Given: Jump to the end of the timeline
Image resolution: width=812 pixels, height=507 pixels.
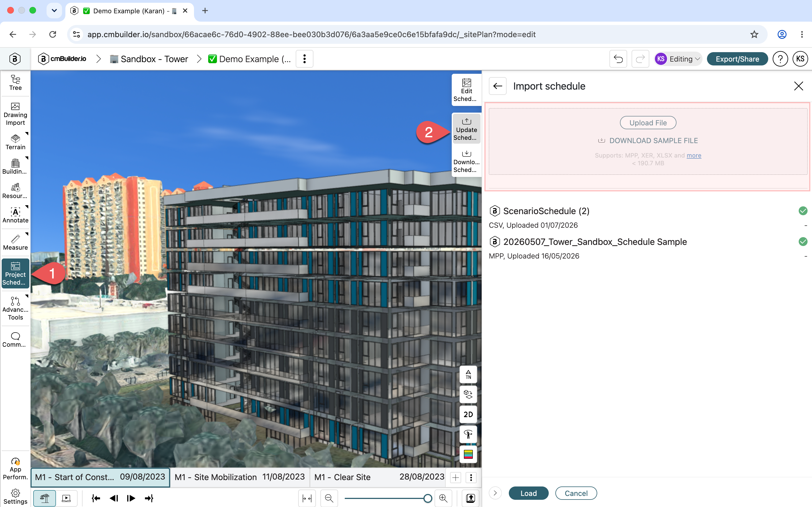Looking at the screenshot, I should coord(149,498).
